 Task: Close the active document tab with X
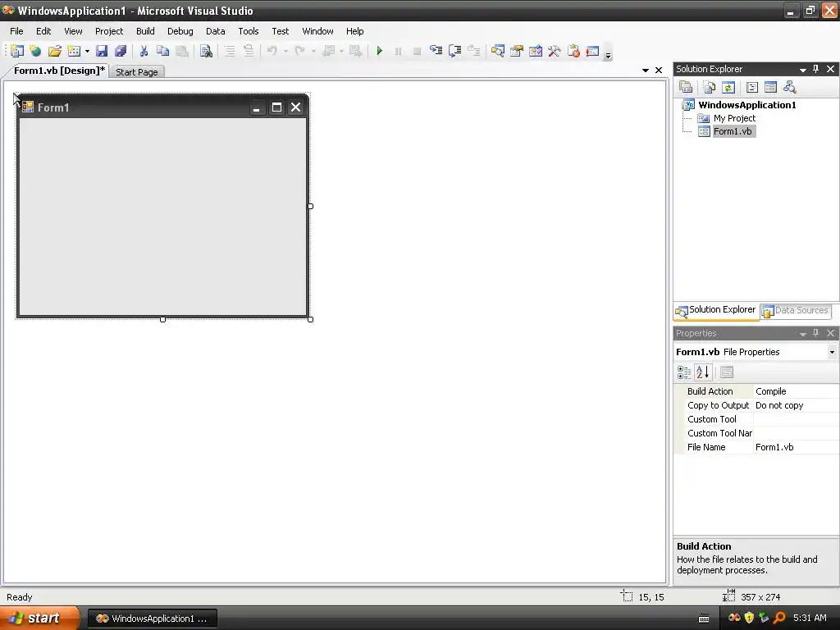(x=659, y=71)
